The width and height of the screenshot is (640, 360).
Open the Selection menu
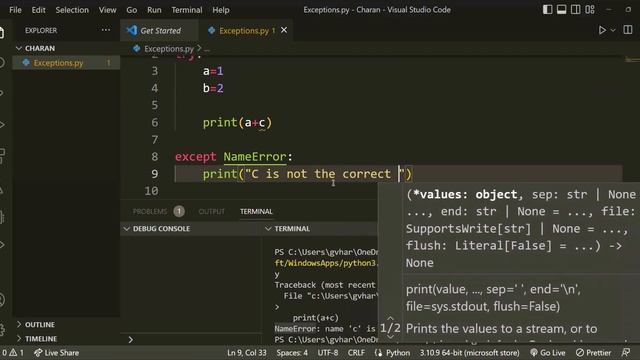click(x=72, y=10)
